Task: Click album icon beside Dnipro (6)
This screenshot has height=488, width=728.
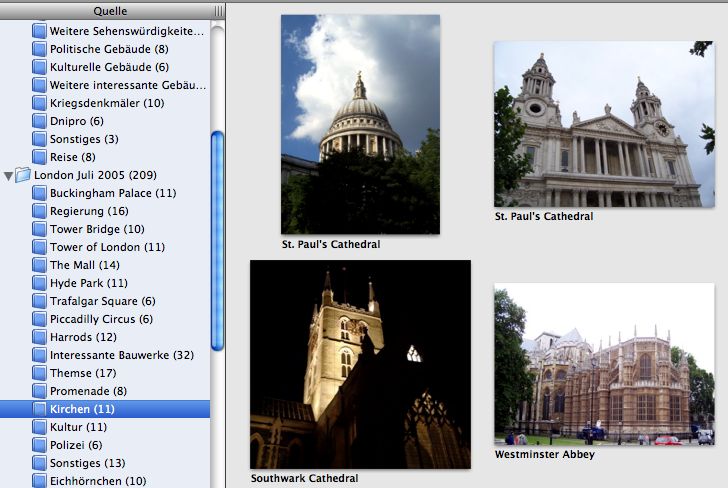Action: (x=39, y=121)
